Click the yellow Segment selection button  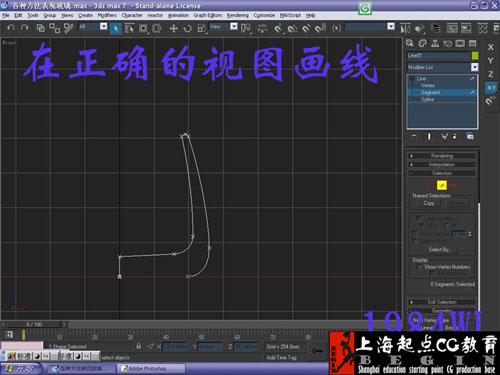pos(442,185)
